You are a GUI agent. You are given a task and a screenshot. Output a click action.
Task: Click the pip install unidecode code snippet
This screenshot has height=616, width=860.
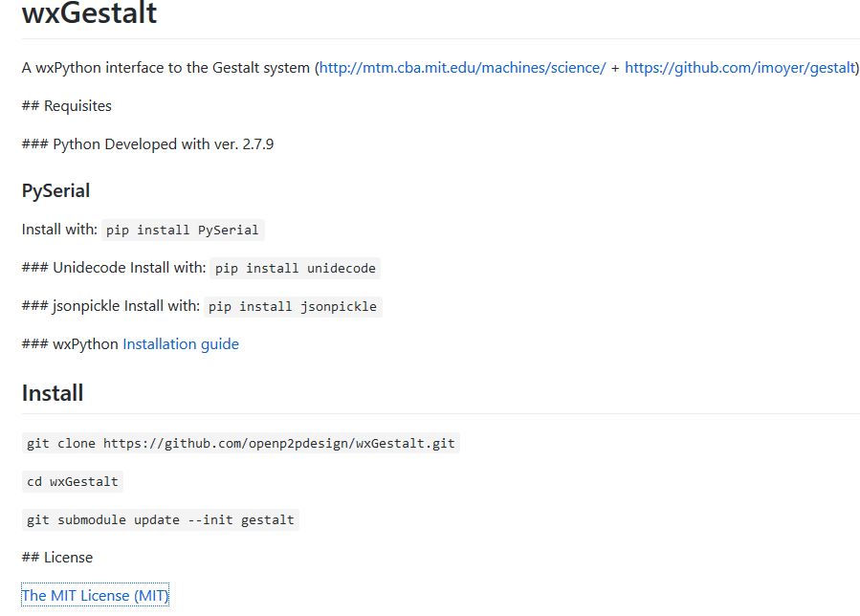(x=295, y=268)
